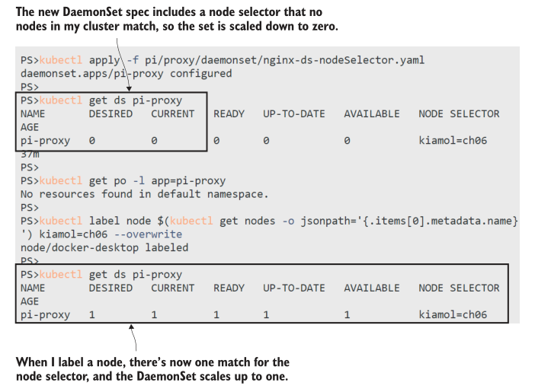This screenshot has height=392, width=535.
Task: Click the AVAILABLE value of 1
Action: pos(347,314)
